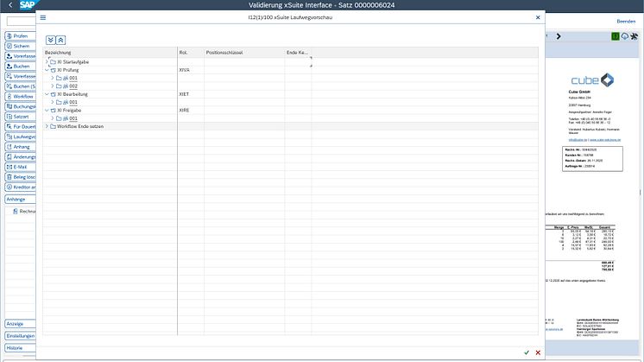The height and width of the screenshot is (362, 644).
Task: Click the next-page arrow in the document viewer
Action: point(559,36)
